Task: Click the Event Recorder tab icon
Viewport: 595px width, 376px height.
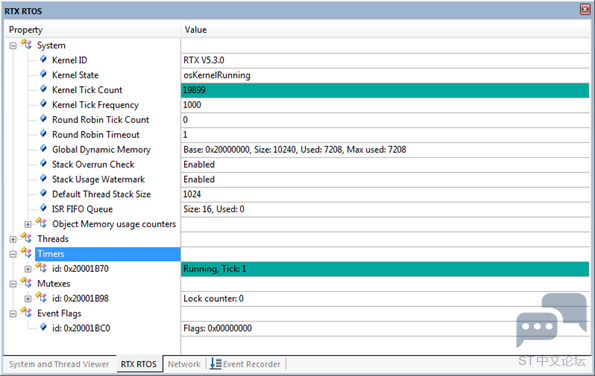Action: tap(216, 363)
